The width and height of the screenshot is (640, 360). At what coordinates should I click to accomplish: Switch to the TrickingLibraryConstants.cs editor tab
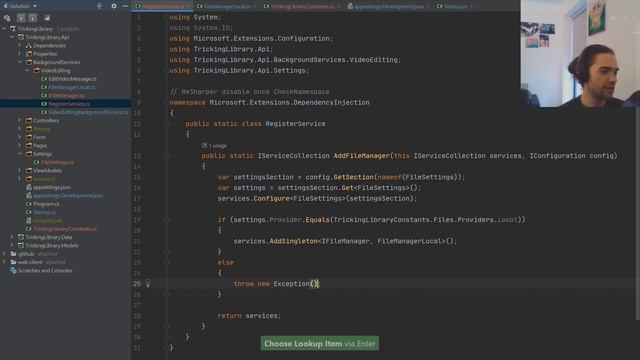point(302,6)
